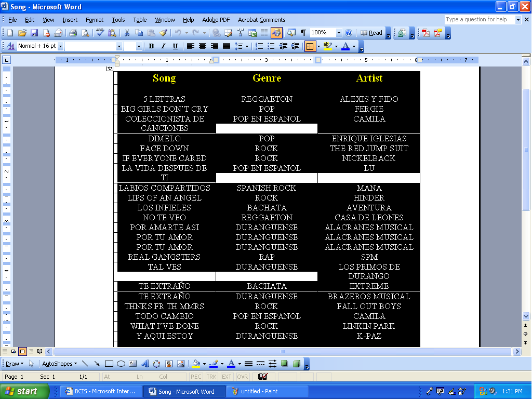Select the Oval shape tool
Image resolution: width=532 pixels, height=399 pixels.
click(121, 364)
